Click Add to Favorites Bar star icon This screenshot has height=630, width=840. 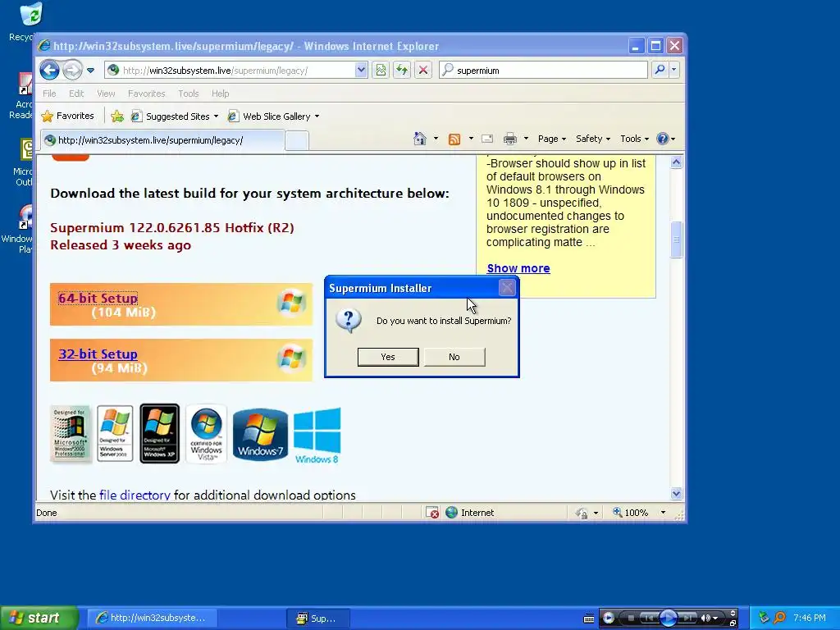tap(117, 116)
